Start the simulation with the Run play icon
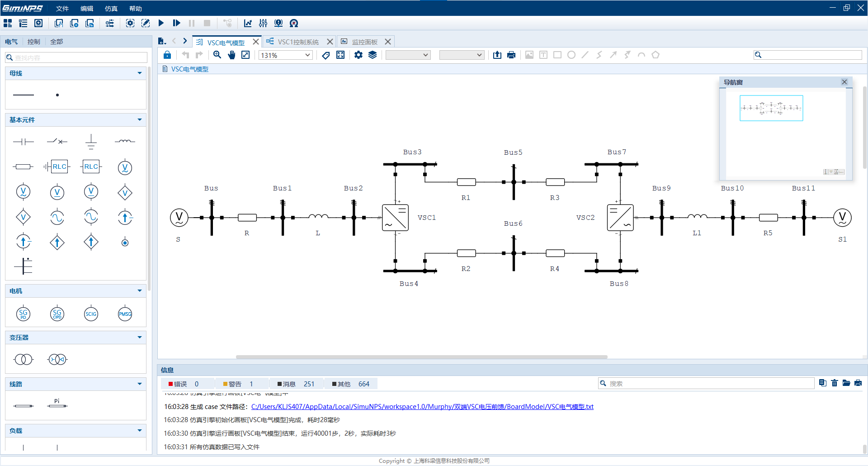868x466 pixels. [161, 23]
